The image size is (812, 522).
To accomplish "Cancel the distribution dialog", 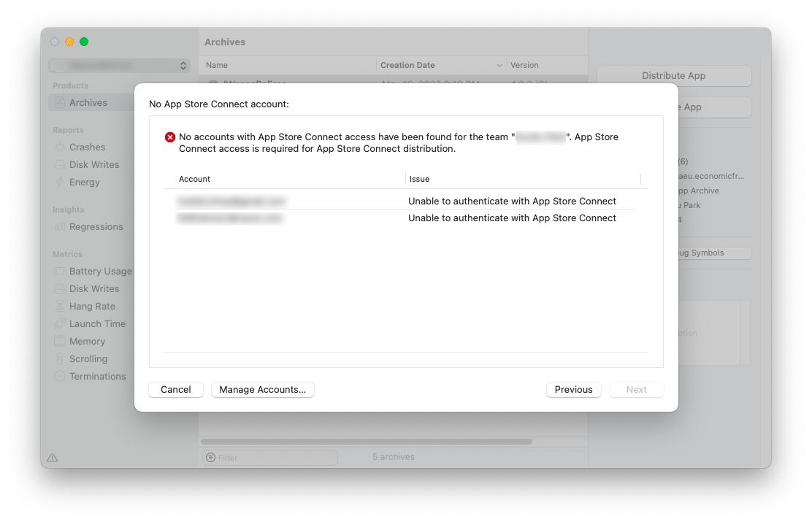I will point(175,389).
